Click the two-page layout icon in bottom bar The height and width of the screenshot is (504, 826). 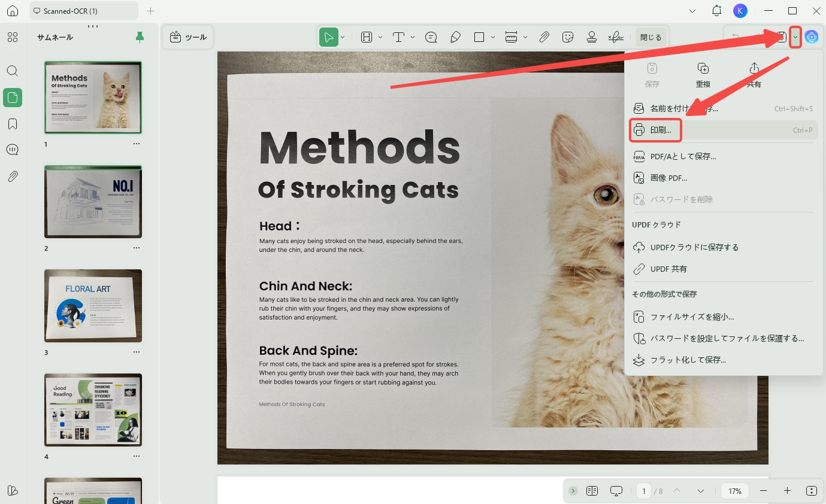[592, 491]
